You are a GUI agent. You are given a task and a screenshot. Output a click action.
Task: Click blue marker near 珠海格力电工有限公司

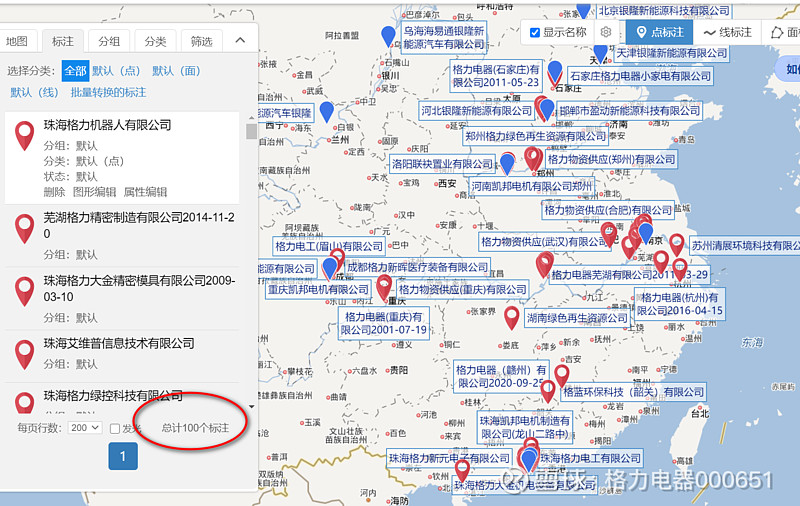pos(529,460)
